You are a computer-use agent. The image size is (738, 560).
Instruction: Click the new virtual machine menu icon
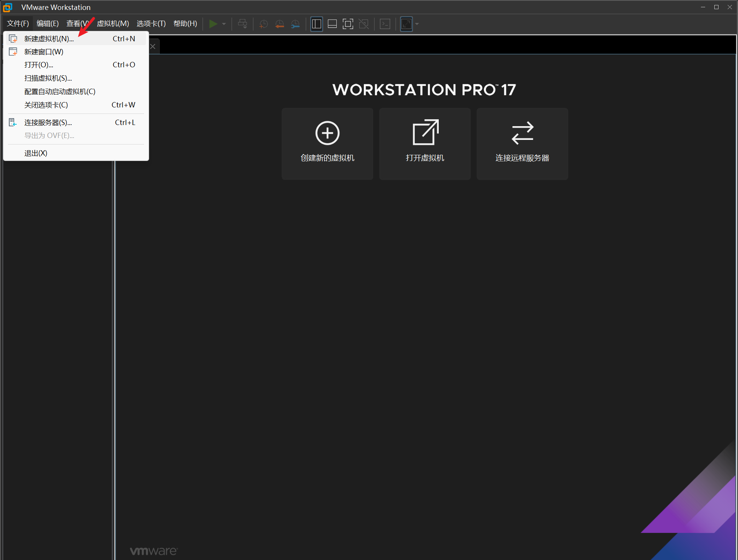coord(13,39)
